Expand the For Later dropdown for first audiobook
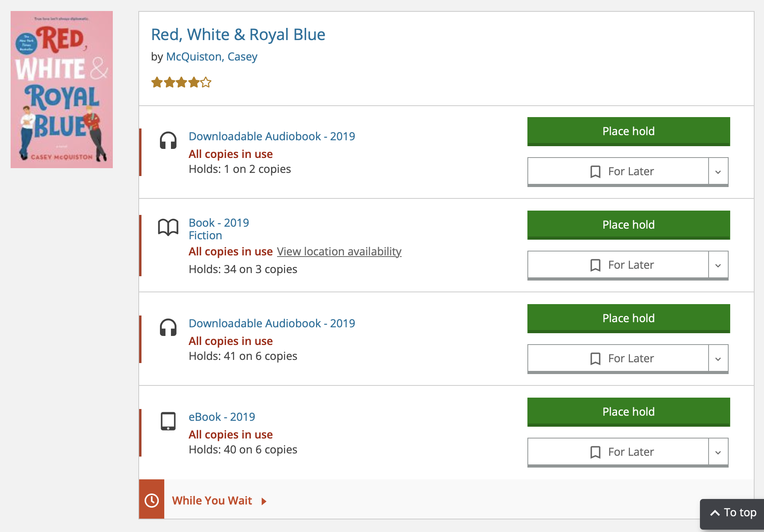This screenshot has width=764, height=532. click(x=718, y=172)
